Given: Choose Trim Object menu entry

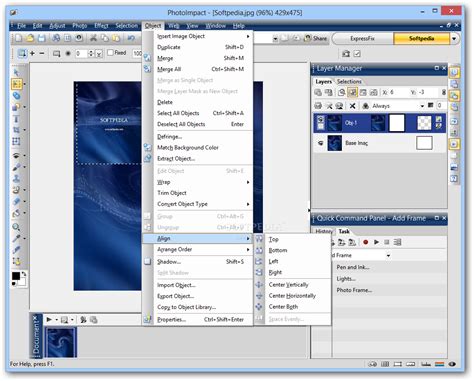Looking at the screenshot, I should pyautogui.click(x=198, y=193).
